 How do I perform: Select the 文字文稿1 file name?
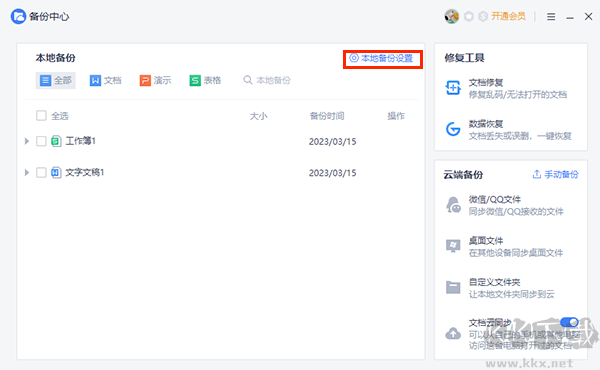pos(85,173)
